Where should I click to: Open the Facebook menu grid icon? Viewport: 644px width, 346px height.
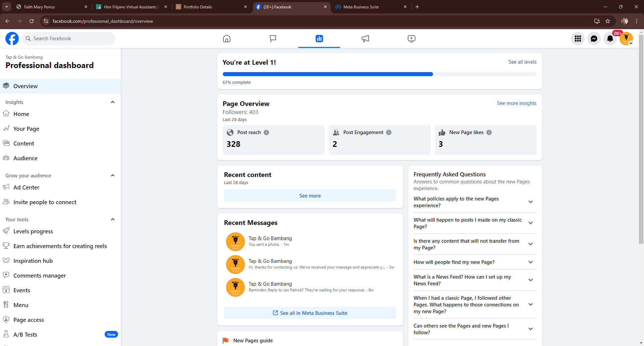578,39
